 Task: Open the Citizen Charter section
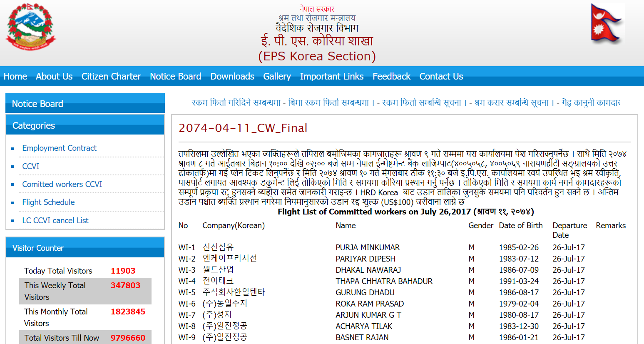click(x=111, y=77)
